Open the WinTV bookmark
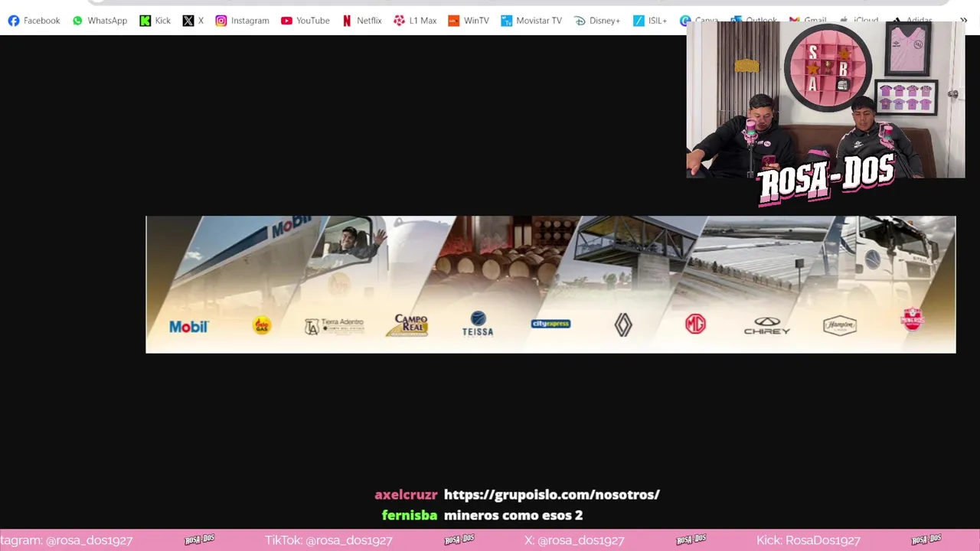The image size is (980, 551). pos(469,21)
